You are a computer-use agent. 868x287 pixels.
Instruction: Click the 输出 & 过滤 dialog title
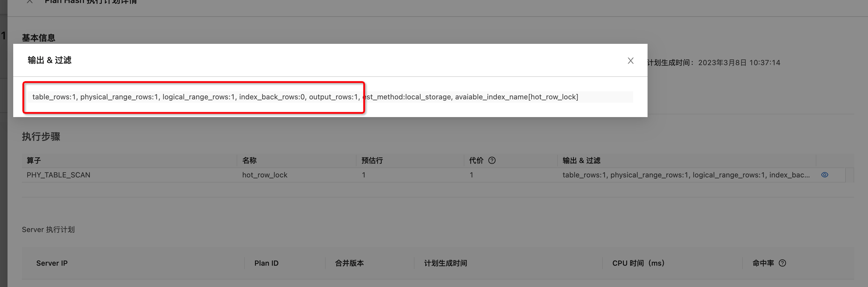[50, 60]
